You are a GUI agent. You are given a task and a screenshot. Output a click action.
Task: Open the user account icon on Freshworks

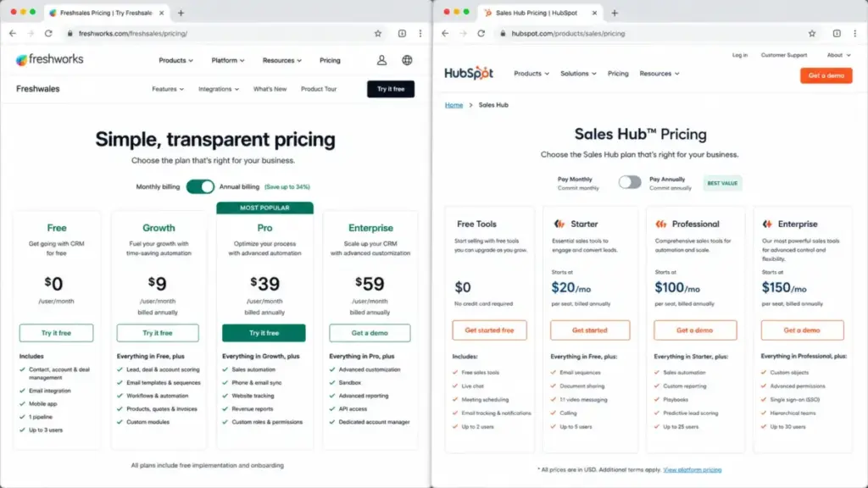381,60
